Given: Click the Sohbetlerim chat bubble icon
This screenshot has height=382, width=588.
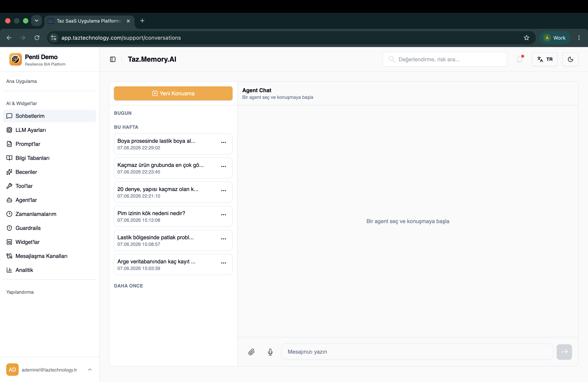Looking at the screenshot, I should (9, 116).
